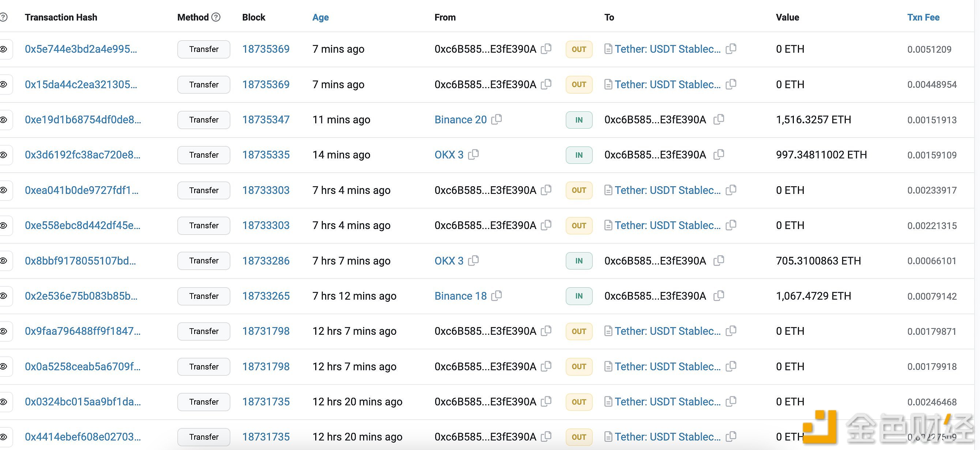The width and height of the screenshot is (980, 450).
Task: Copy OKX 3 address in 14 mins ago row
Action: [x=474, y=154]
